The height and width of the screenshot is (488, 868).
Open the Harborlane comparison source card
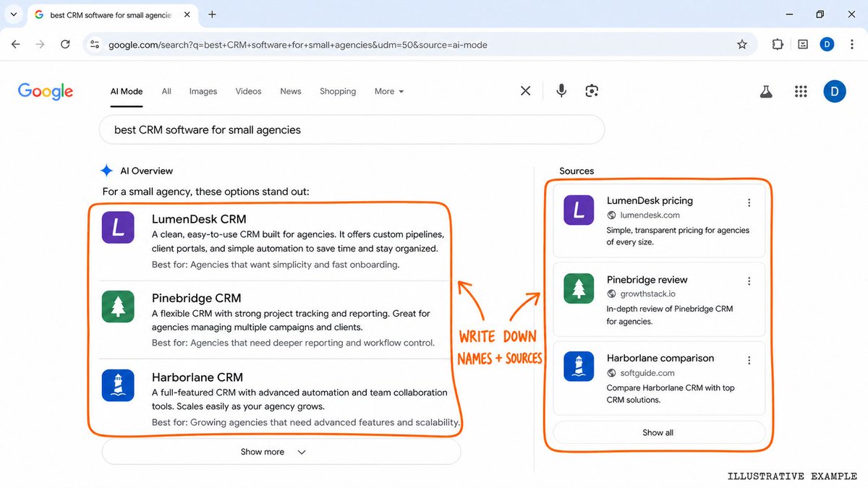pyautogui.click(x=659, y=379)
